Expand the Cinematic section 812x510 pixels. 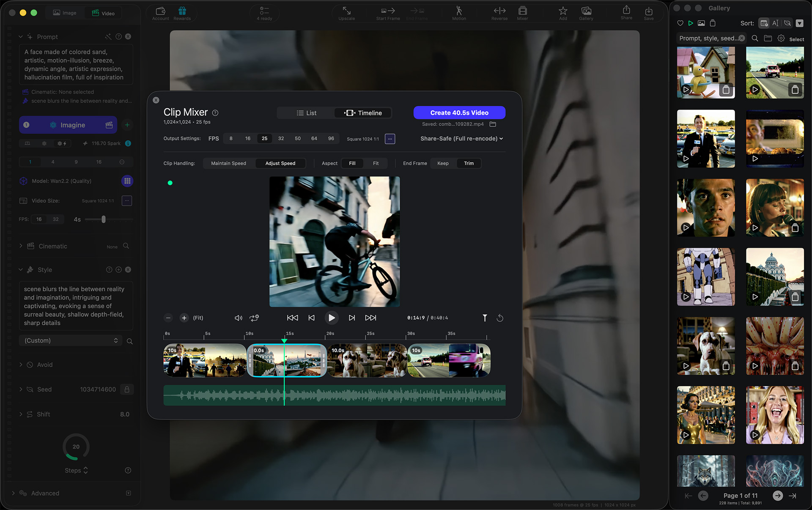tap(21, 246)
